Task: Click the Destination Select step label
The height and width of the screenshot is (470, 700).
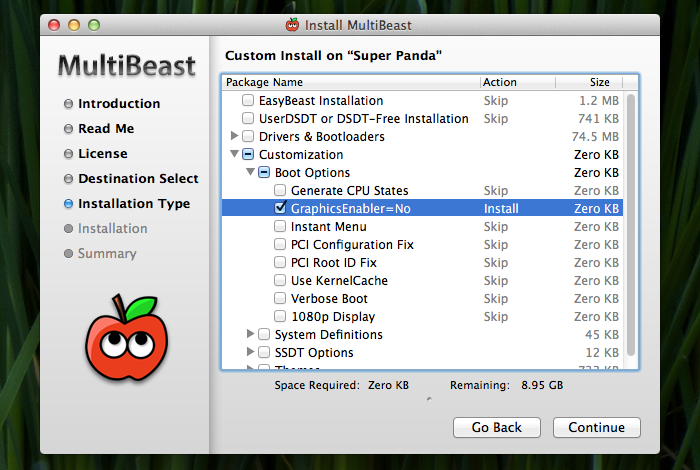Action: (138, 179)
